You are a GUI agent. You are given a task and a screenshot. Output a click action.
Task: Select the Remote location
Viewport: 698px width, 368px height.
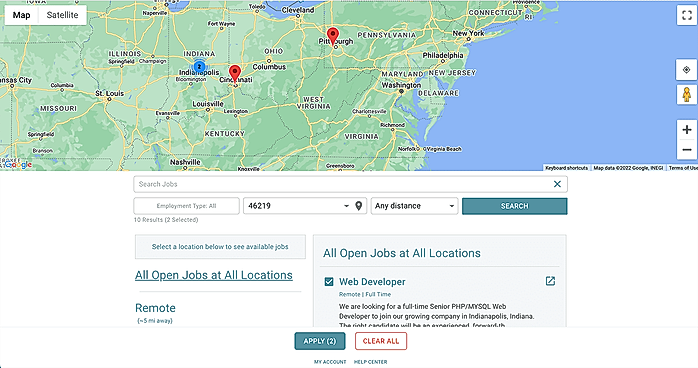[x=155, y=308]
